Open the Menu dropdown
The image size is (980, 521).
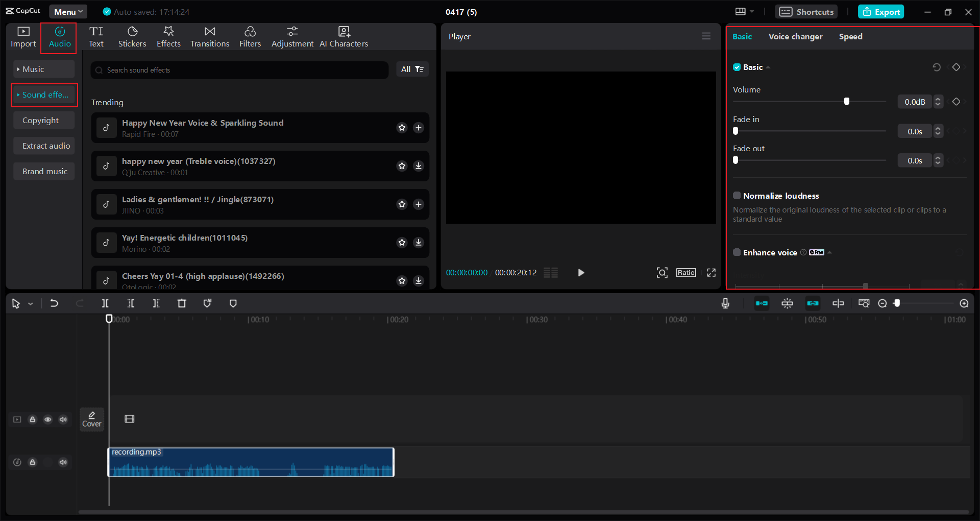coord(68,11)
